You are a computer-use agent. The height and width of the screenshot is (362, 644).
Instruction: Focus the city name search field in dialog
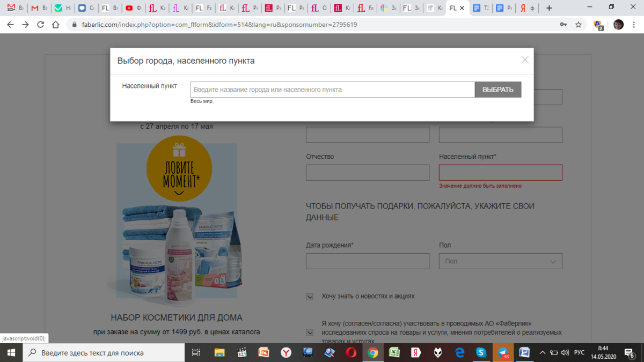[x=333, y=90]
